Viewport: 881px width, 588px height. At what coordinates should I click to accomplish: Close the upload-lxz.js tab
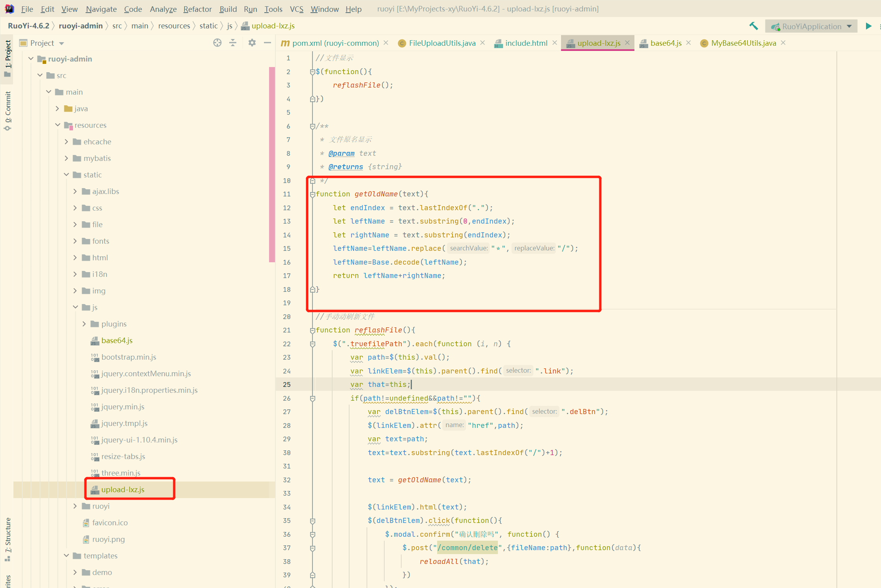click(x=627, y=43)
